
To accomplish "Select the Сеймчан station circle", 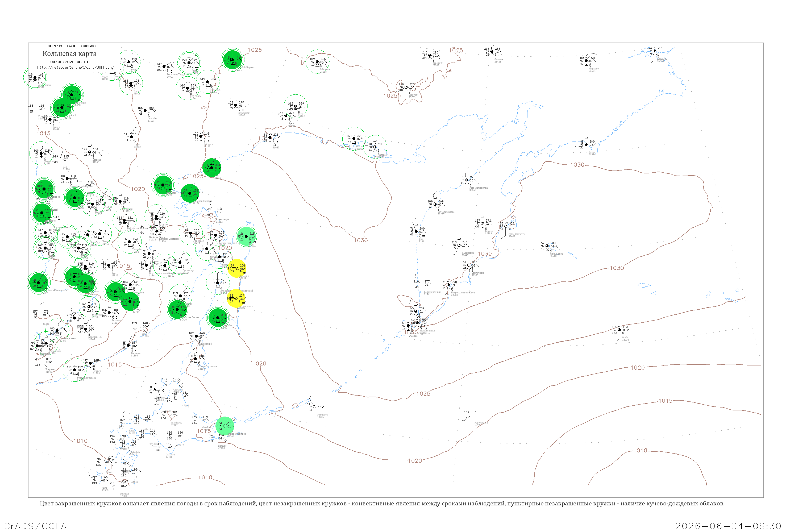I will pos(406,87).
